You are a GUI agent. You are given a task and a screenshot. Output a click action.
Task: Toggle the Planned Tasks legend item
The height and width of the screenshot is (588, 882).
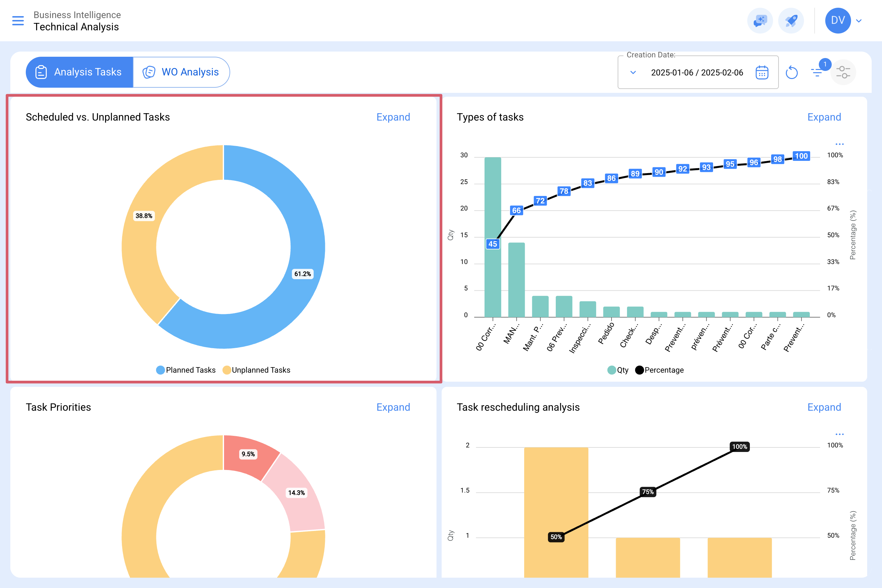click(186, 370)
